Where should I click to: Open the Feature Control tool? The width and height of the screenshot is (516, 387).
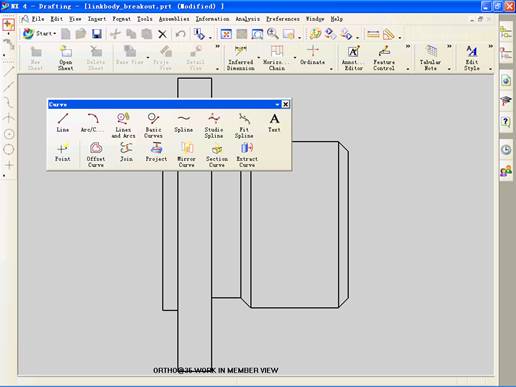[x=384, y=58]
